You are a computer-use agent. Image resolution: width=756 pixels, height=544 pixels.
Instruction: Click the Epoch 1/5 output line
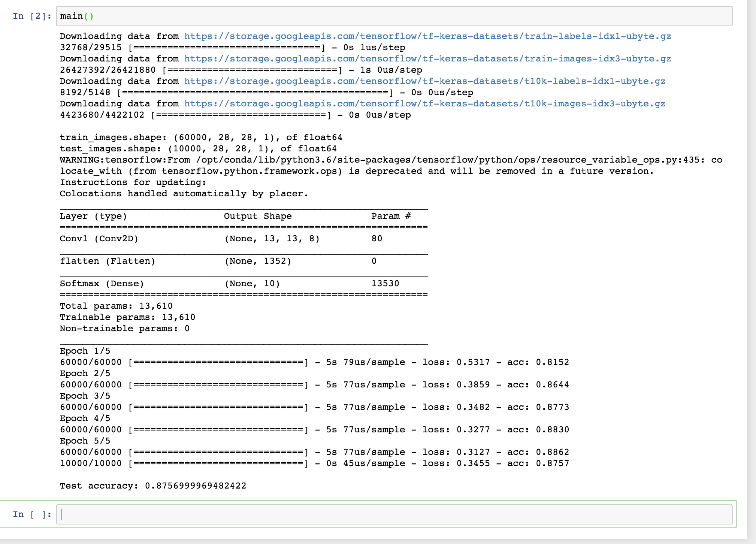point(85,351)
